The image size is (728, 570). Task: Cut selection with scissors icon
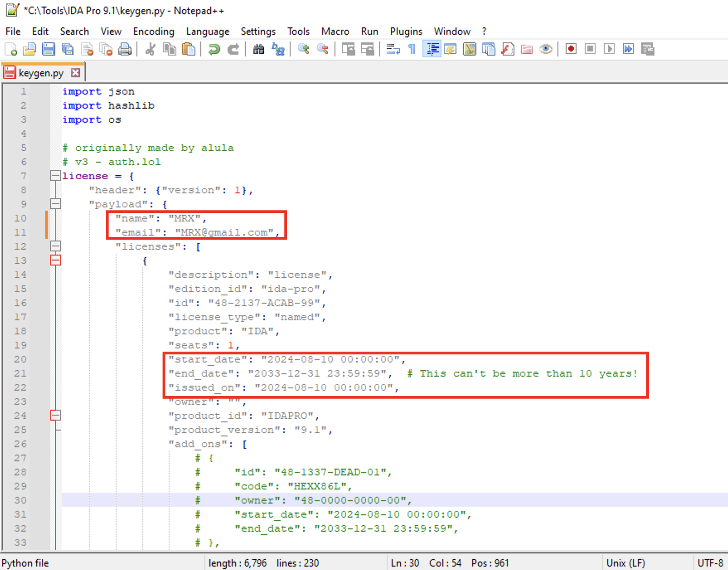(150, 49)
